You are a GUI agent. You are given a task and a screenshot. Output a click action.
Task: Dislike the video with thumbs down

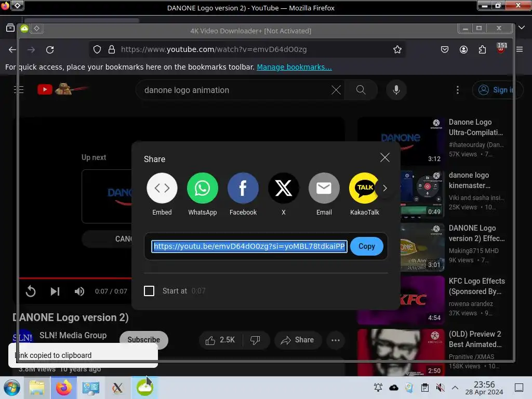tap(255, 340)
